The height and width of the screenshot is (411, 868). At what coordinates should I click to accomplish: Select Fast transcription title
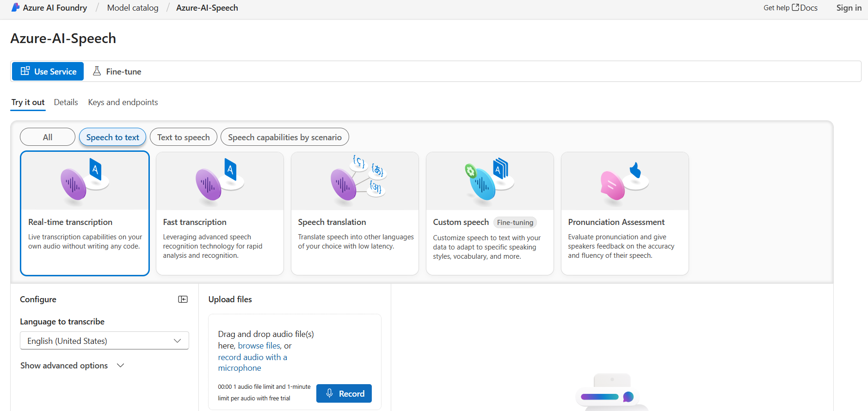tap(195, 222)
